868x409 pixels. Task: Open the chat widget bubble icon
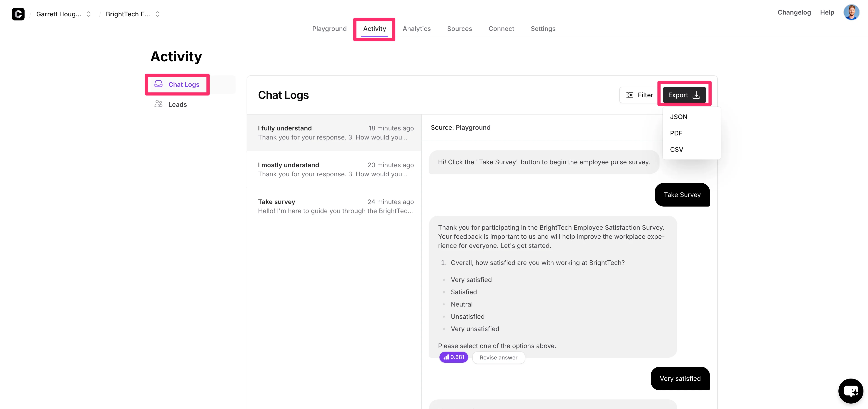[850, 391]
